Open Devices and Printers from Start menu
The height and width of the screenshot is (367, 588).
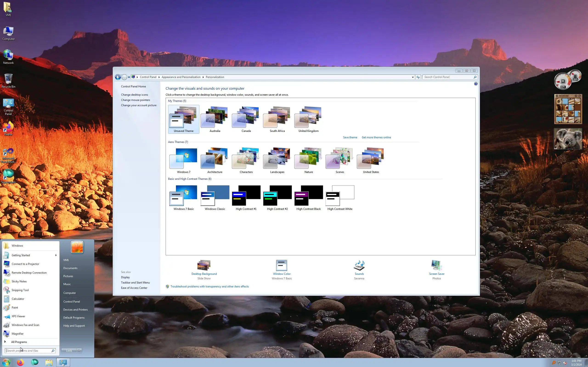pos(75,309)
